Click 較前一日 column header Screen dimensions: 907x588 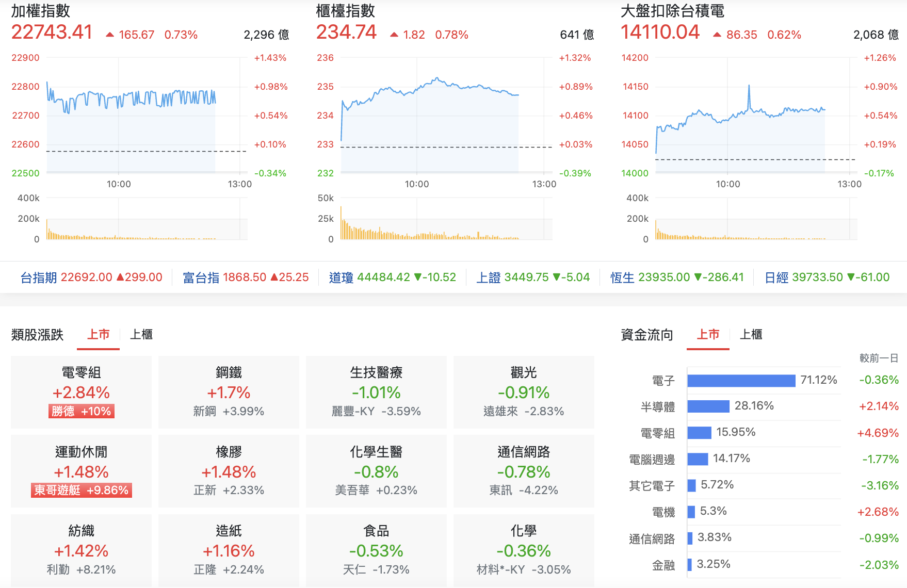pos(879,358)
